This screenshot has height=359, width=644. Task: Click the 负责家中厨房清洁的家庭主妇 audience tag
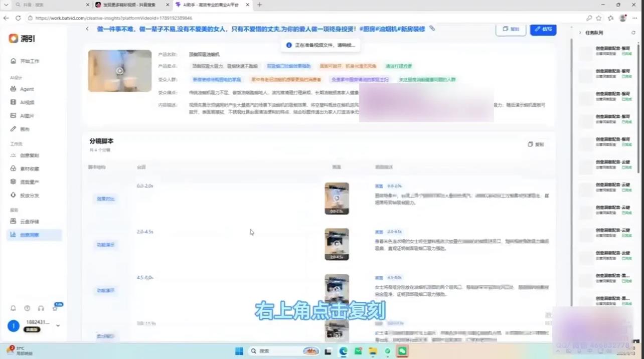(x=360, y=79)
